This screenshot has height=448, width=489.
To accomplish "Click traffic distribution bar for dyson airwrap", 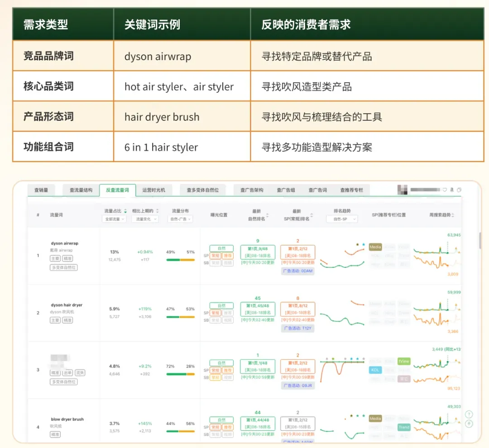I will pos(180,260).
